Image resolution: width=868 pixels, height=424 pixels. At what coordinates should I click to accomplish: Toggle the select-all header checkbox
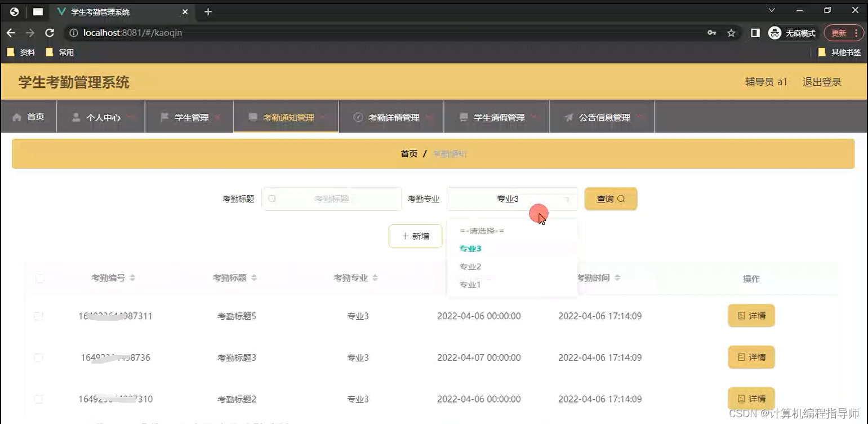39,279
